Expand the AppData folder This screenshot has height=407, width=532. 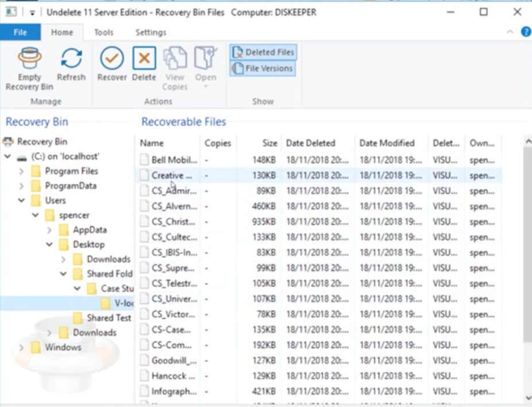(49, 230)
